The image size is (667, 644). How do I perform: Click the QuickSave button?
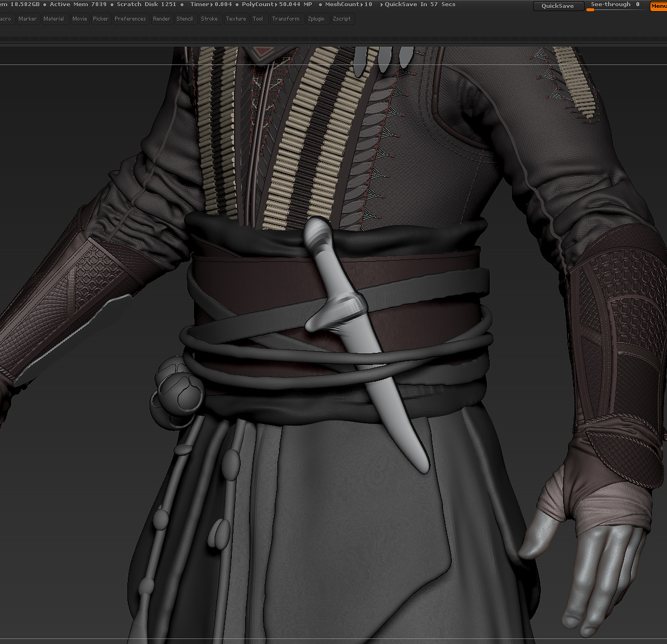[x=558, y=6]
